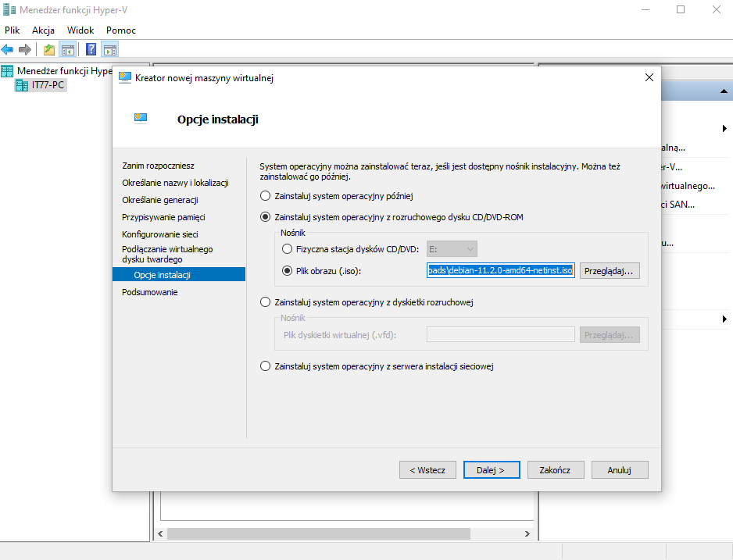The width and height of the screenshot is (733, 560).
Task: Click the Menedżer funkcji Hyper-V root node icon
Action: pos(8,71)
